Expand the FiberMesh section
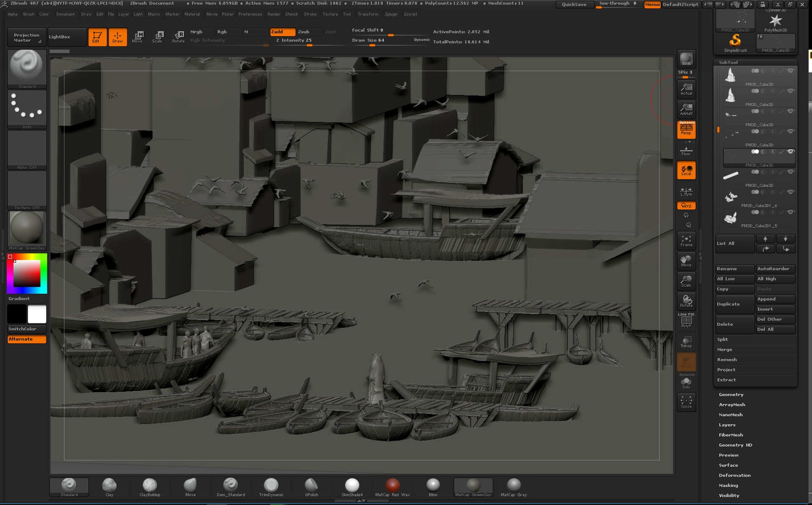 click(731, 435)
